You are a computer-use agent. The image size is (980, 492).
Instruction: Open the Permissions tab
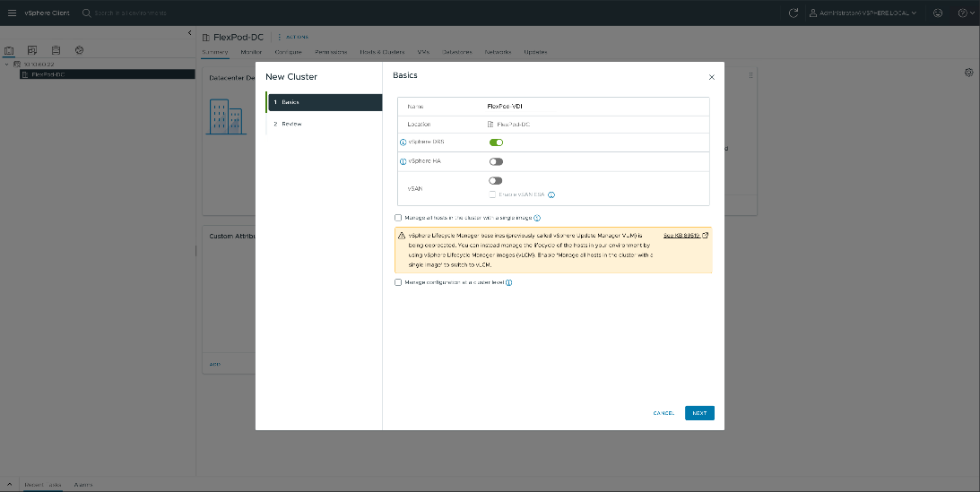pyautogui.click(x=331, y=52)
